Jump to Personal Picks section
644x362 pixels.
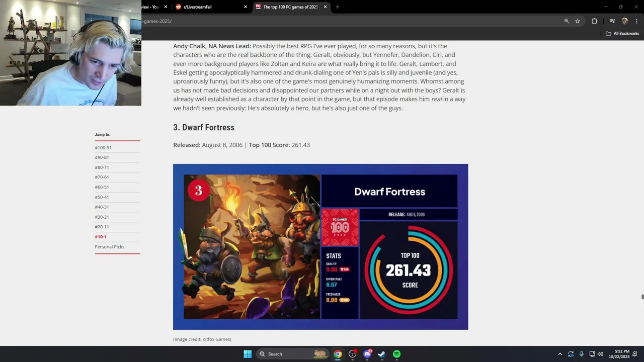click(x=110, y=247)
